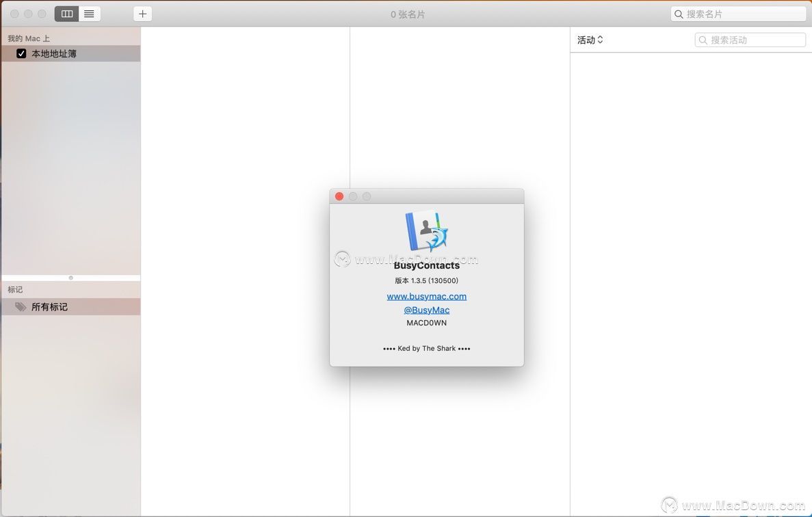Open the www.busymac.com link
Image resolution: width=812 pixels, height=517 pixels.
pos(427,296)
